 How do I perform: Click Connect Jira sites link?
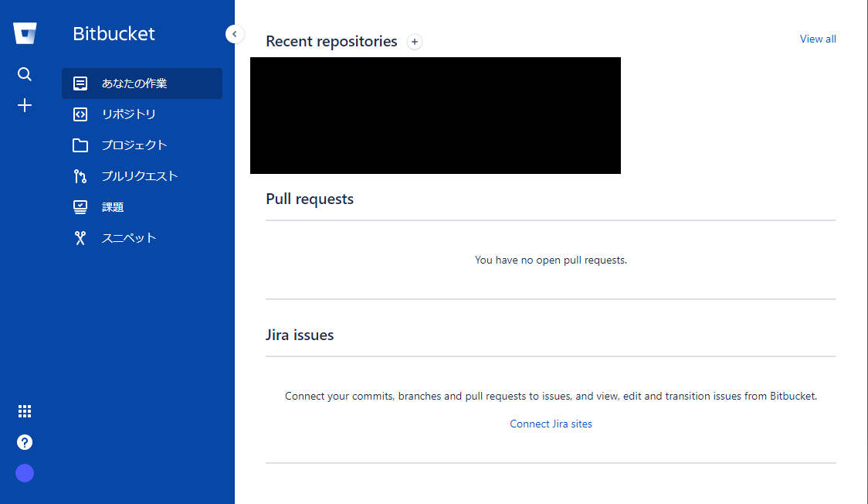[551, 424]
